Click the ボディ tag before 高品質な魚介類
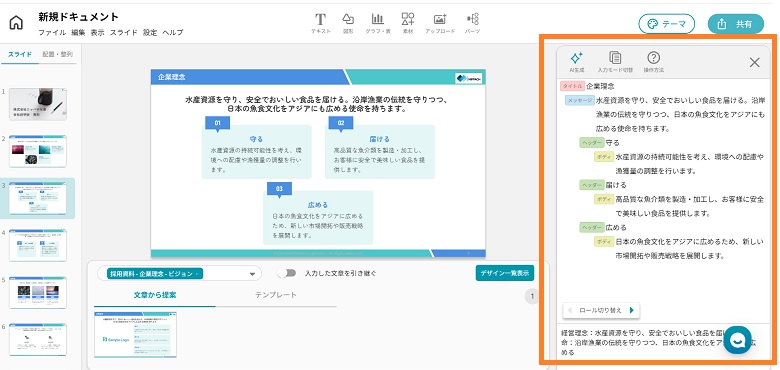The image size is (780, 370). click(x=603, y=199)
